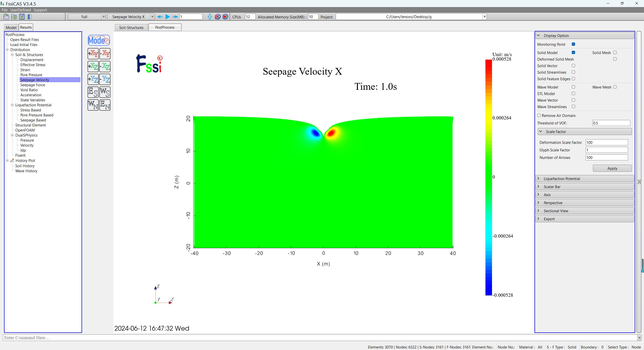Select the ES isometric view icon
644x350 pixels.
coord(93,92)
